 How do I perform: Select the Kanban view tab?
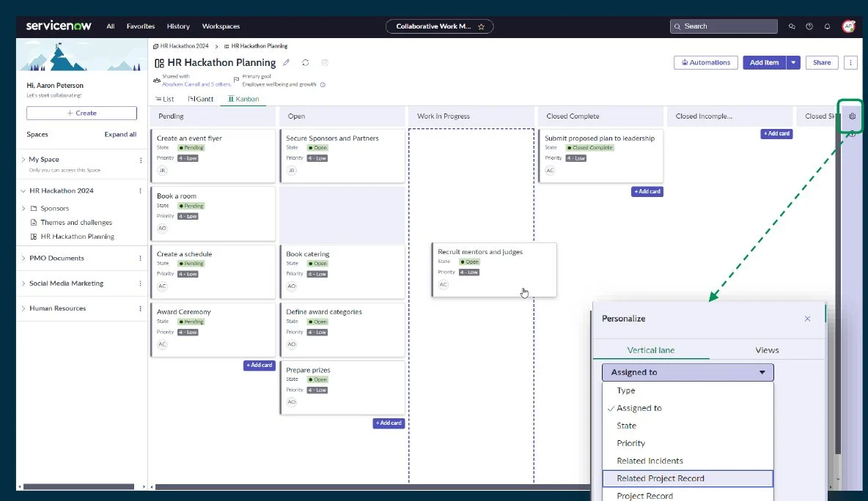(243, 99)
